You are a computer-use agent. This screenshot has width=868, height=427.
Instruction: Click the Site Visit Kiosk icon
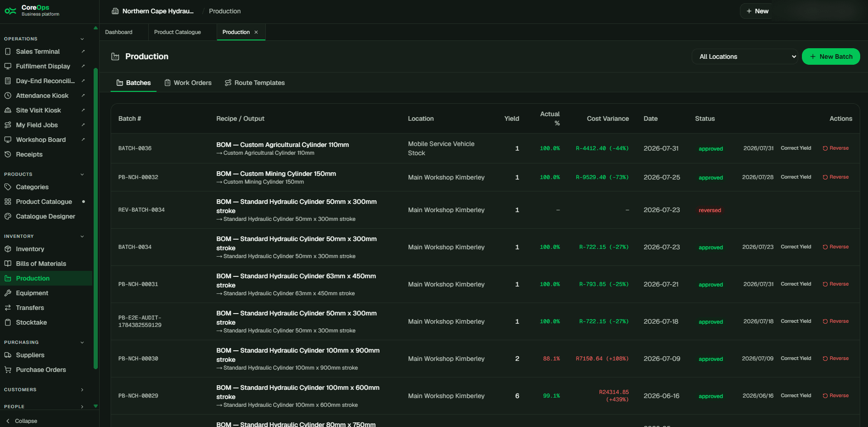[8, 110]
